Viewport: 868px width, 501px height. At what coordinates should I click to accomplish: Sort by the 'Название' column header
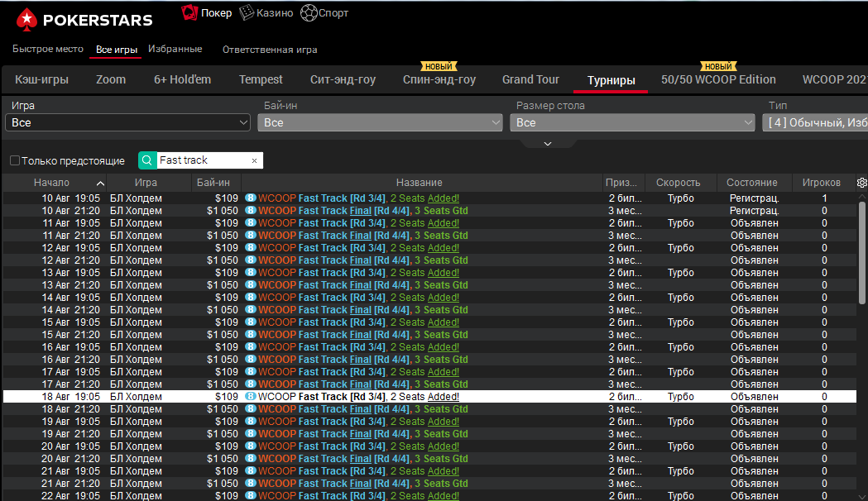[x=419, y=183]
